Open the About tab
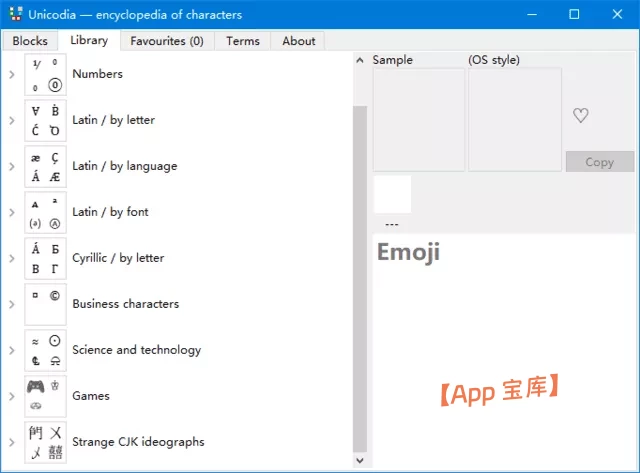 coord(298,41)
